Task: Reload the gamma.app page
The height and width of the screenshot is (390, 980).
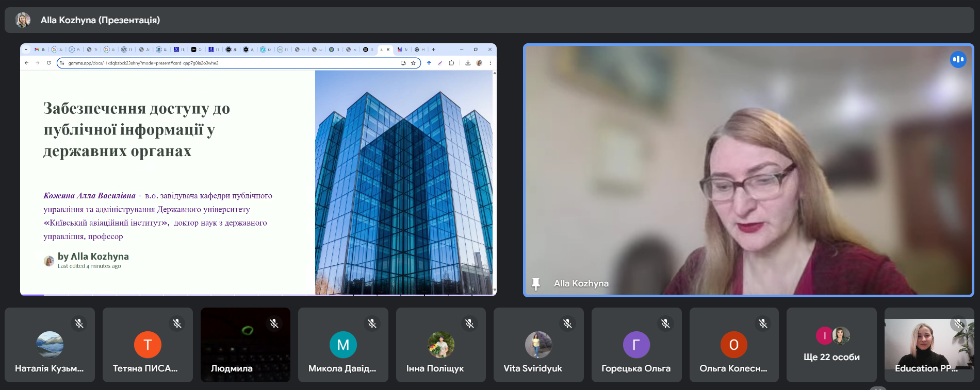Action: (48, 63)
